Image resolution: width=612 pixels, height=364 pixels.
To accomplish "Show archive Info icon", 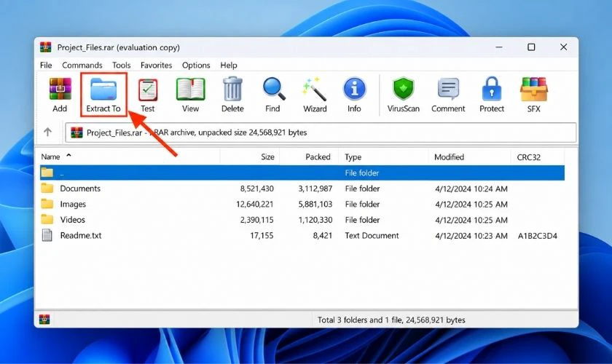I will click(354, 89).
